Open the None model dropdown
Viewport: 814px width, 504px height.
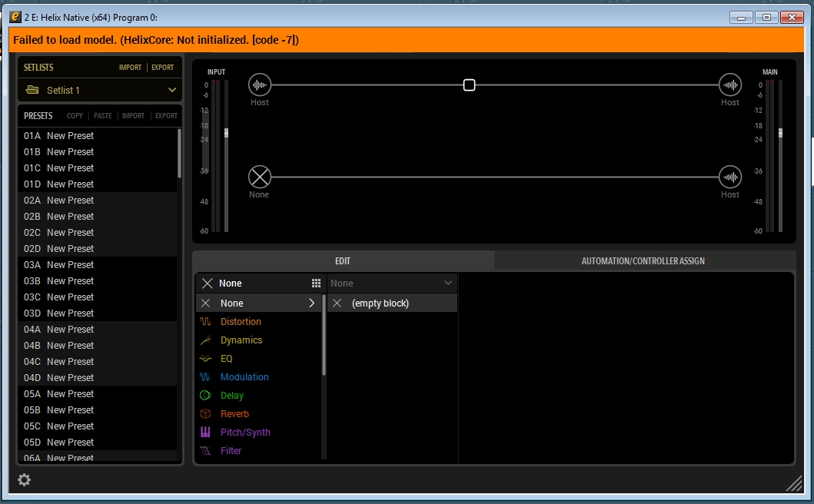point(392,283)
